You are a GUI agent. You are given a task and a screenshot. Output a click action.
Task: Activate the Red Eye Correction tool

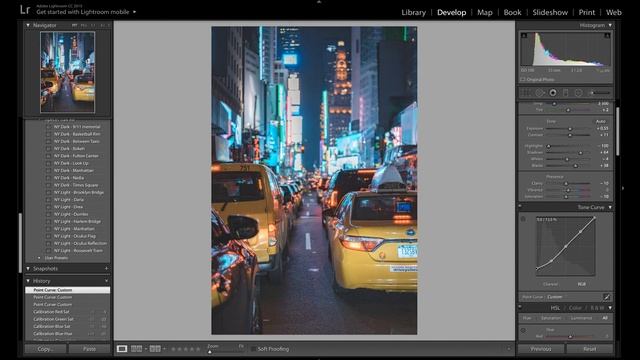point(553,93)
